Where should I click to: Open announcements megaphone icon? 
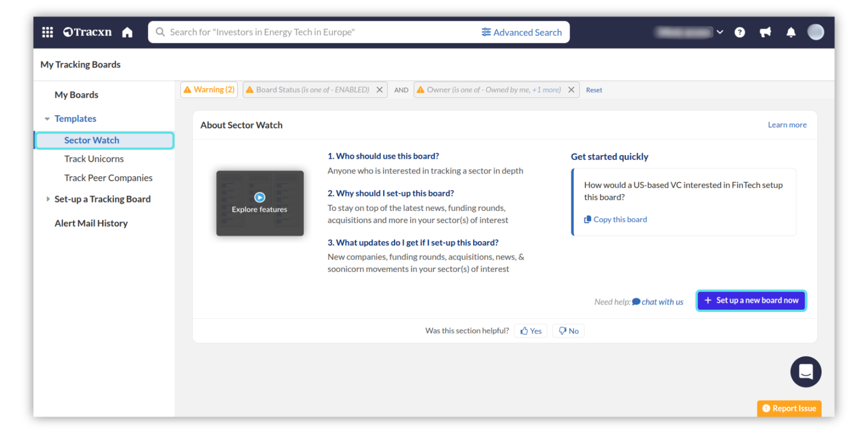[765, 32]
